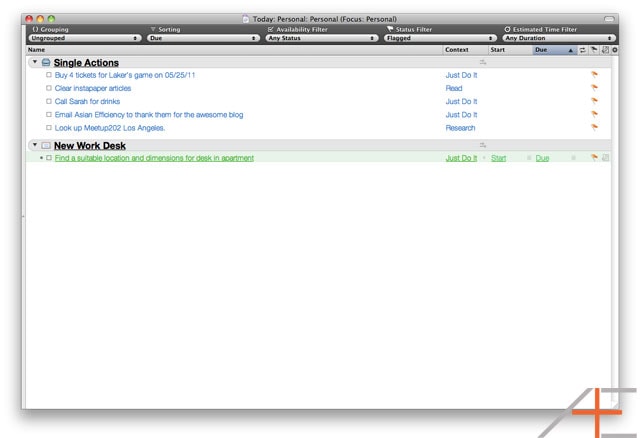Click the Due column sort arrow
This screenshot has width=640, height=438.
click(570, 50)
